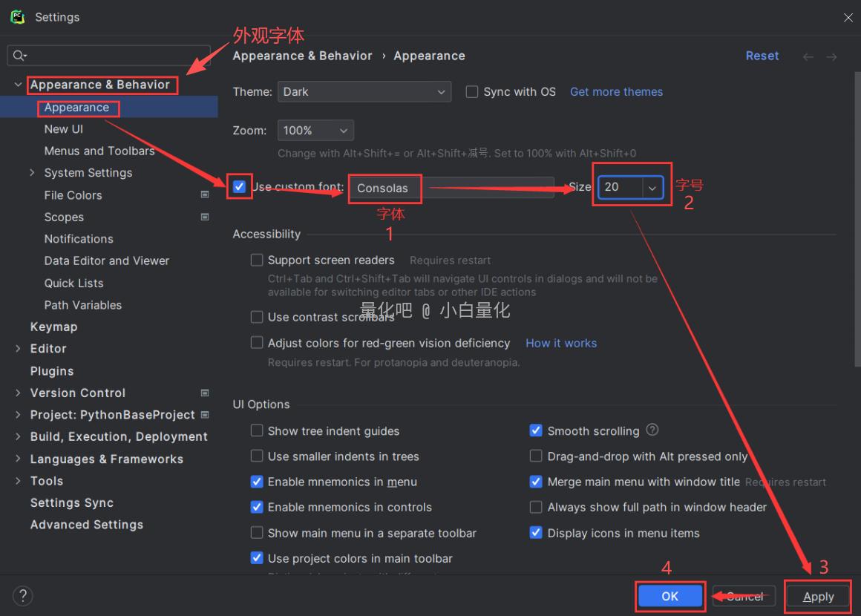The image size is (861, 616).
Task: Open the font Size combo box
Action: [x=652, y=188]
